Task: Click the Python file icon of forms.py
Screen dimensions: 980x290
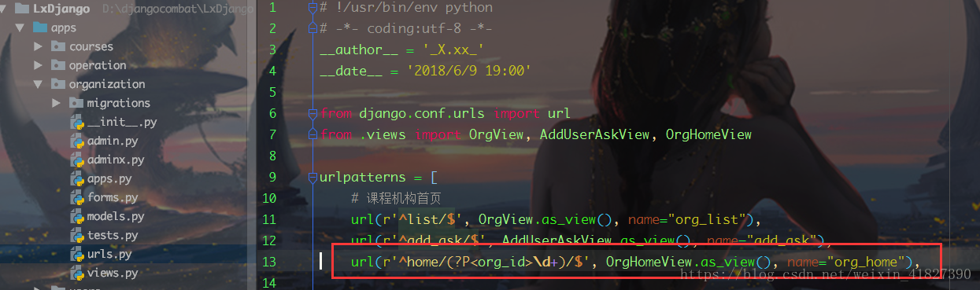Action: [77, 197]
